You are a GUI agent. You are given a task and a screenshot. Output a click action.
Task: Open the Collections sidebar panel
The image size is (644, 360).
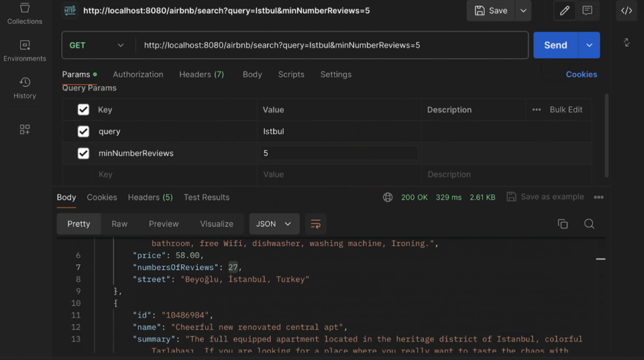(25, 13)
